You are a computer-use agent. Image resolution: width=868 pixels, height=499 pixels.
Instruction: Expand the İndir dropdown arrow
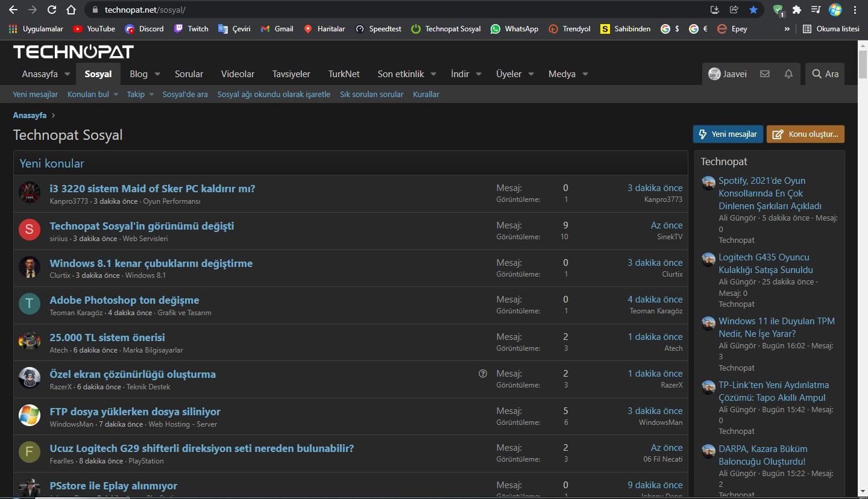pos(479,74)
